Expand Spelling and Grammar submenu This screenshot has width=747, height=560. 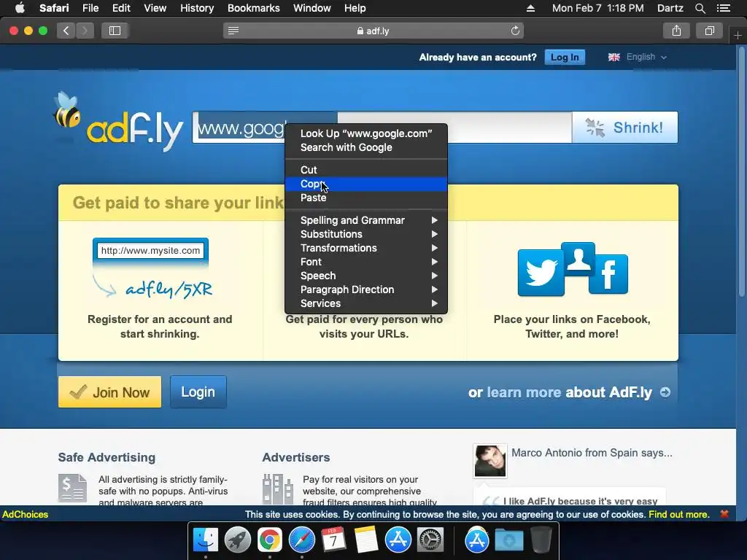(366, 220)
